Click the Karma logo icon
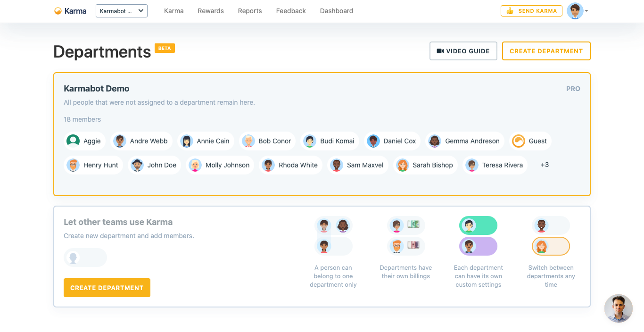 58,11
